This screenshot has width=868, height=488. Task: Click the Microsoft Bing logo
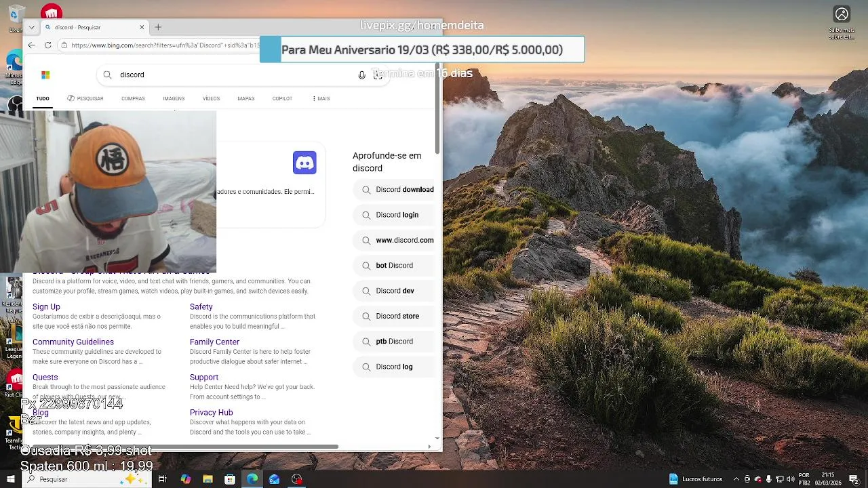[x=45, y=75]
